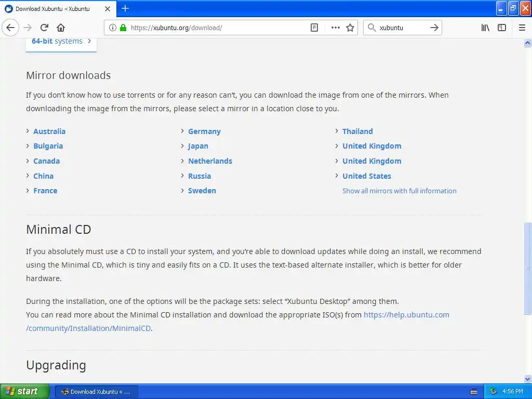The width and height of the screenshot is (532, 399).
Task: Open a new tab with plus button
Action: click(125, 8)
